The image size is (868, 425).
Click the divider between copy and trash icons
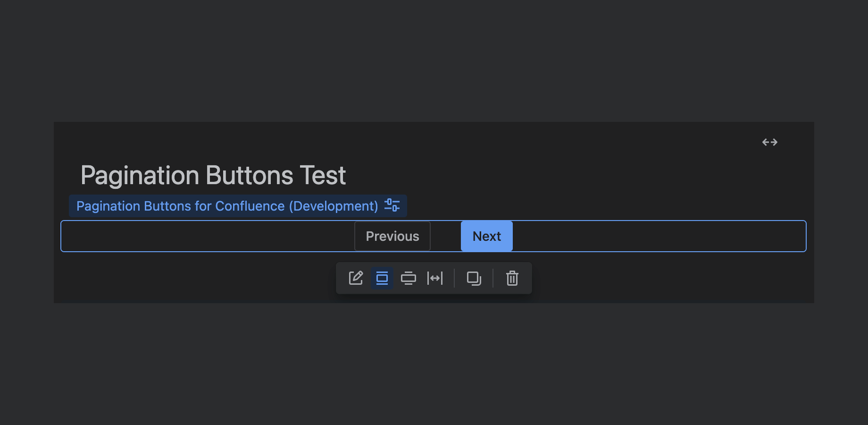[493, 278]
